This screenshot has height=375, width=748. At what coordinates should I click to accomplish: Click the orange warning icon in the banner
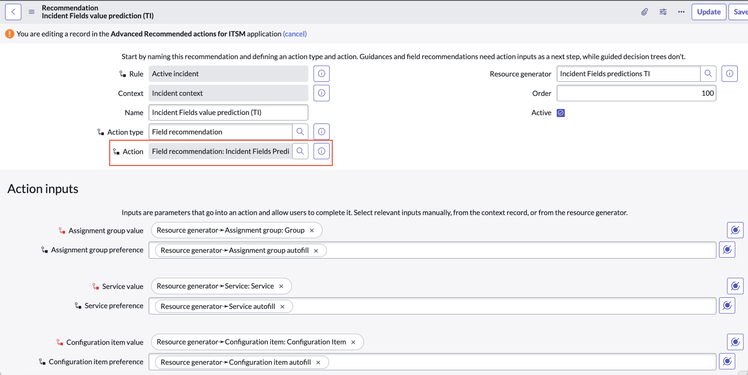pos(10,34)
